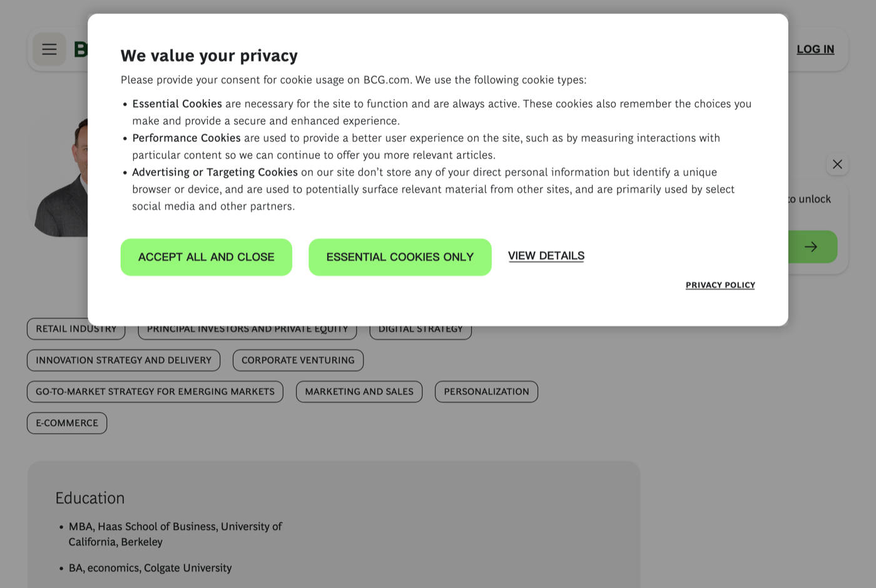Select Go-to-Market Strategy for Emerging Markets tag
The width and height of the screenshot is (876, 588).
pos(155,392)
